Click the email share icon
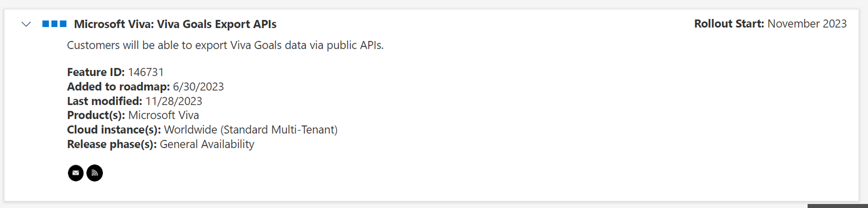This screenshot has width=868, height=208. tap(76, 173)
